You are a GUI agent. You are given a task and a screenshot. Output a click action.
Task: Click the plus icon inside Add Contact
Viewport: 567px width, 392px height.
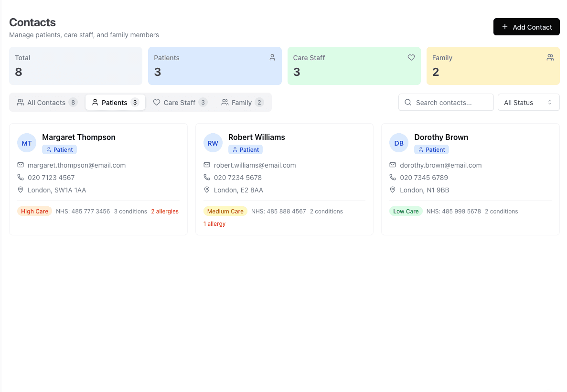[x=505, y=27]
